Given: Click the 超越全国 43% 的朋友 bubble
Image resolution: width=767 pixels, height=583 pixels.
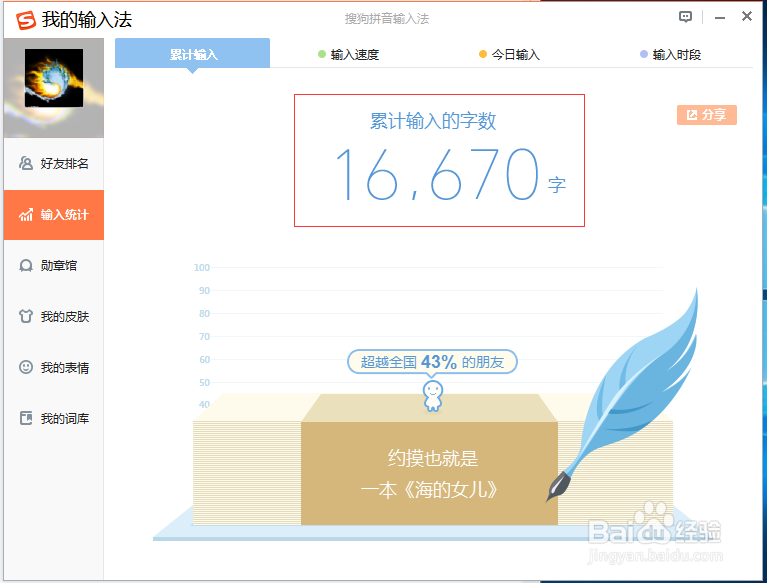Looking at the screenshot, I should [432, 362].
